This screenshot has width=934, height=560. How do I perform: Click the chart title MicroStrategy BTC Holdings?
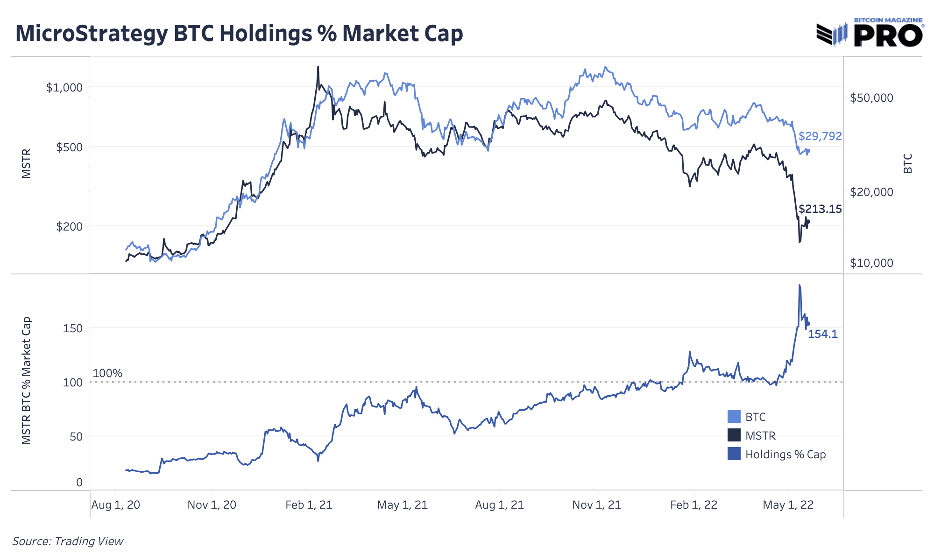(239, 34)
